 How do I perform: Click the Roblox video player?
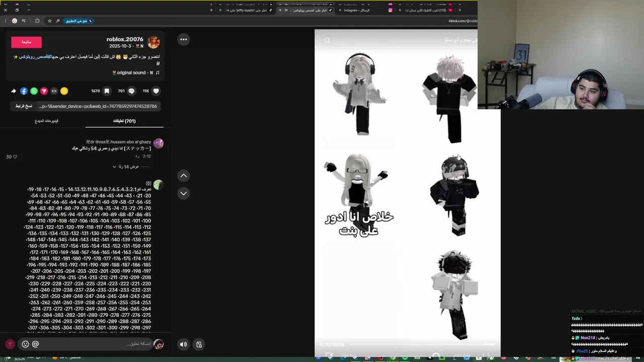click(x=408, y=193)
